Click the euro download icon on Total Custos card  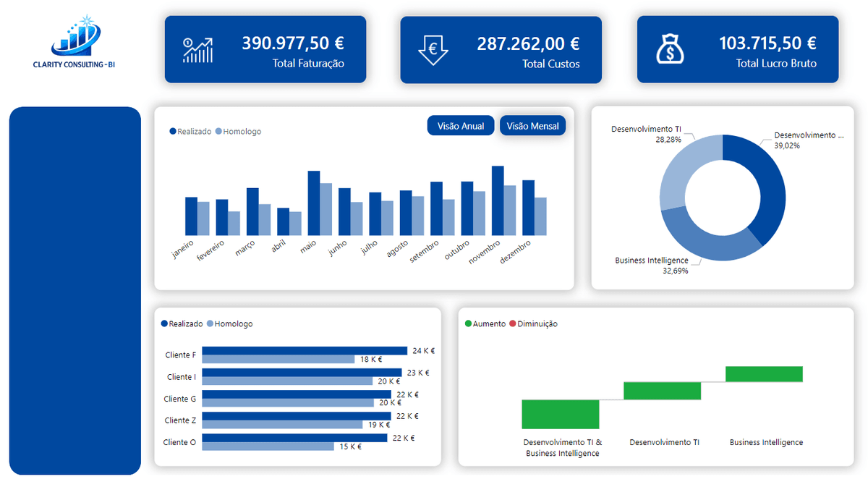[433, 48]
